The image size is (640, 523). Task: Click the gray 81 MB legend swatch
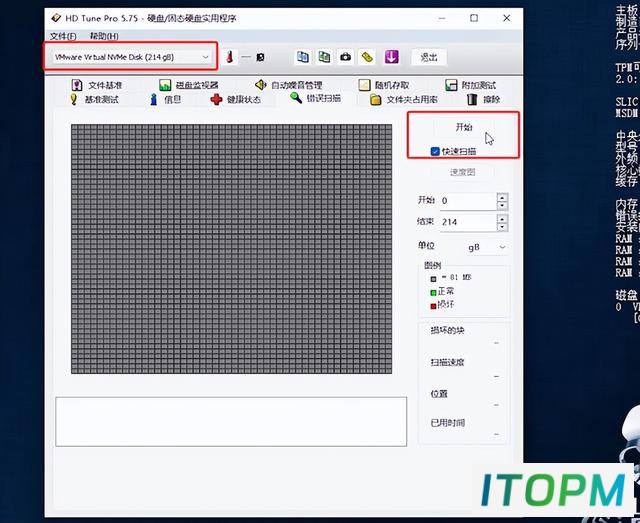pyautogui.click(x=433, y=279)
